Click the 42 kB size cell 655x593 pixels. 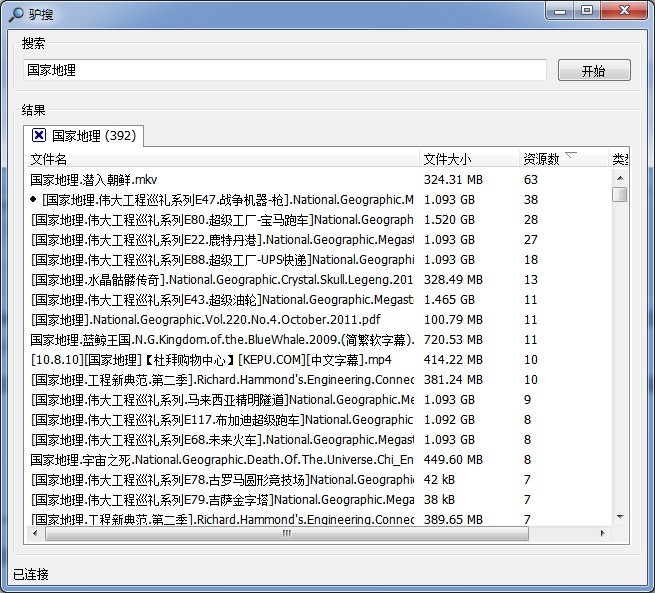point(439,480)
